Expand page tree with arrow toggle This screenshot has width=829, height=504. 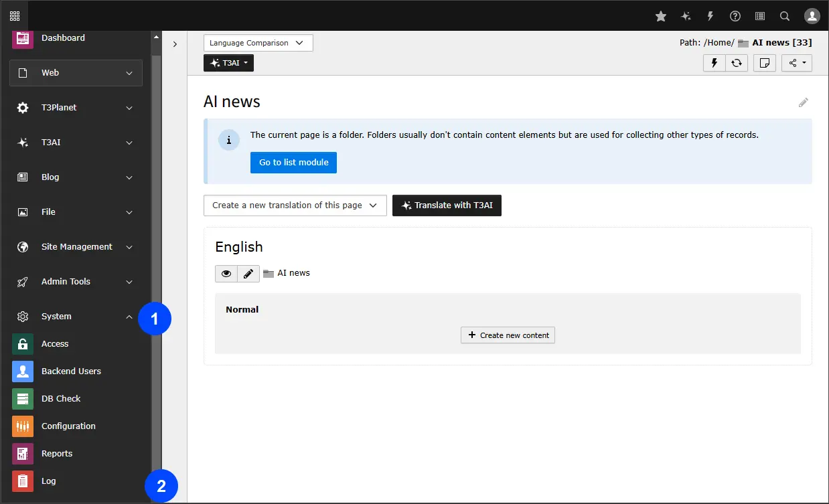175,44
